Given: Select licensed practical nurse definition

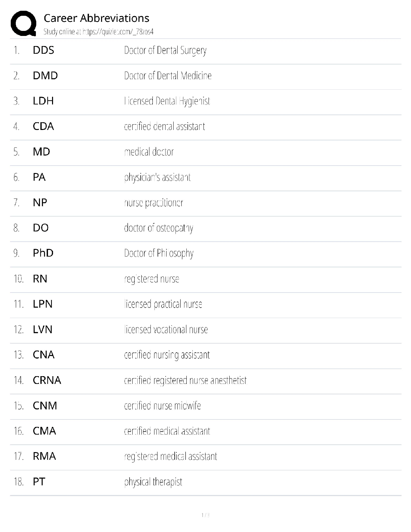Looking at the screenshot, I should pyautogui.click(x=163, y=304).
